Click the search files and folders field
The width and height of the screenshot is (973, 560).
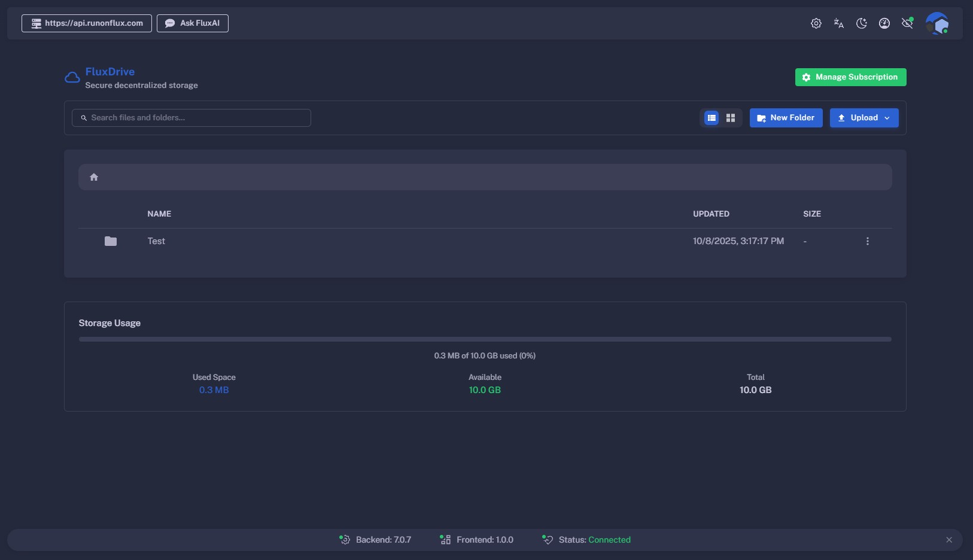(191, 118)
